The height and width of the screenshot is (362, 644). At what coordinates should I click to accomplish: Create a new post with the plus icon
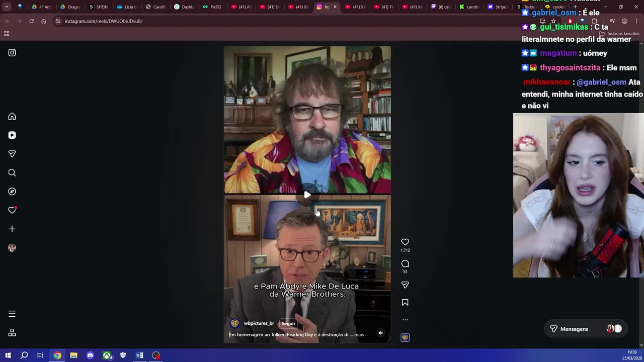click(x=12, y=229)
